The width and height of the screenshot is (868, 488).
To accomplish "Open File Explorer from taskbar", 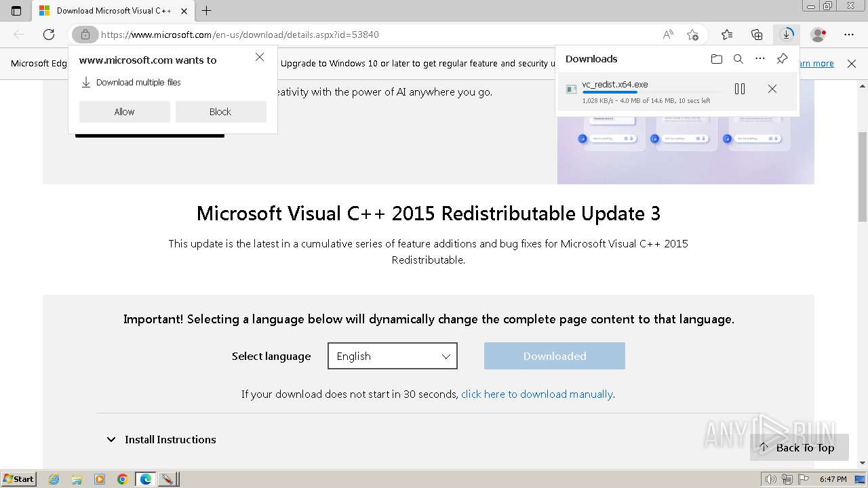I will pos(77,479).
